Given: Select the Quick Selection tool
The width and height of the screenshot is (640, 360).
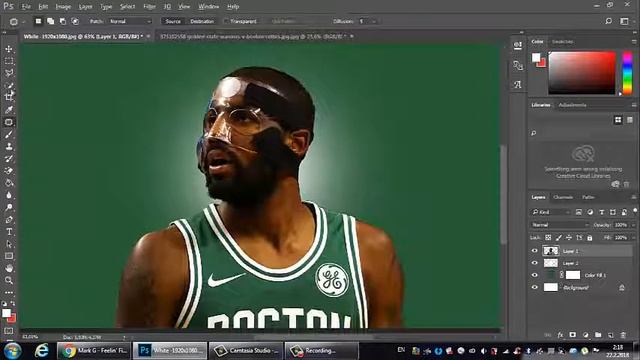Looking at the screenshot, I should 9,85.
